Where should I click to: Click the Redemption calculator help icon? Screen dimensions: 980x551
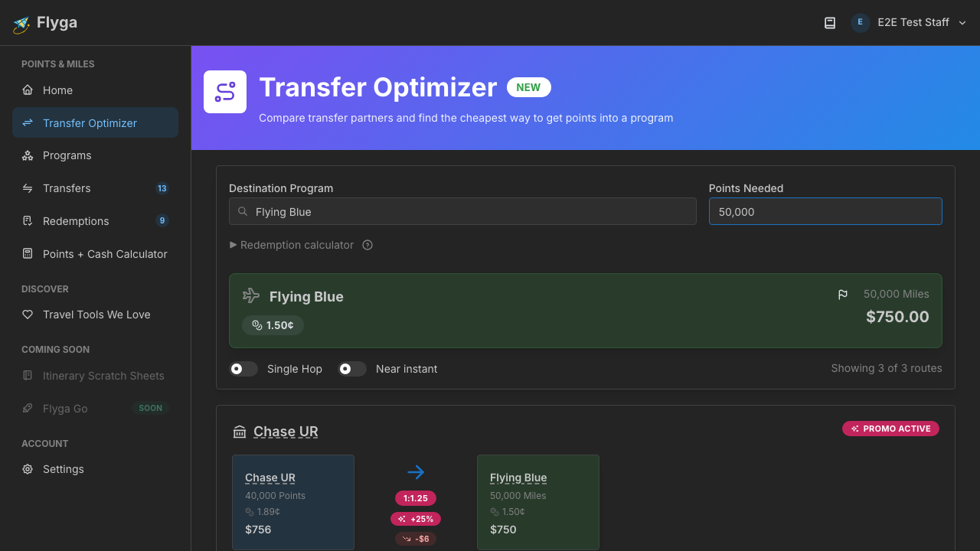(367, 245)
